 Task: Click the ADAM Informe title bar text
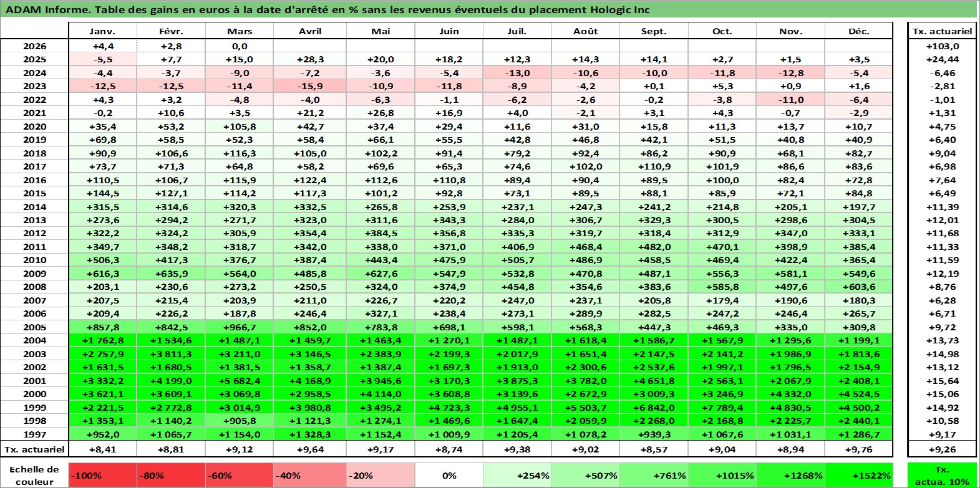coord(327,9)
